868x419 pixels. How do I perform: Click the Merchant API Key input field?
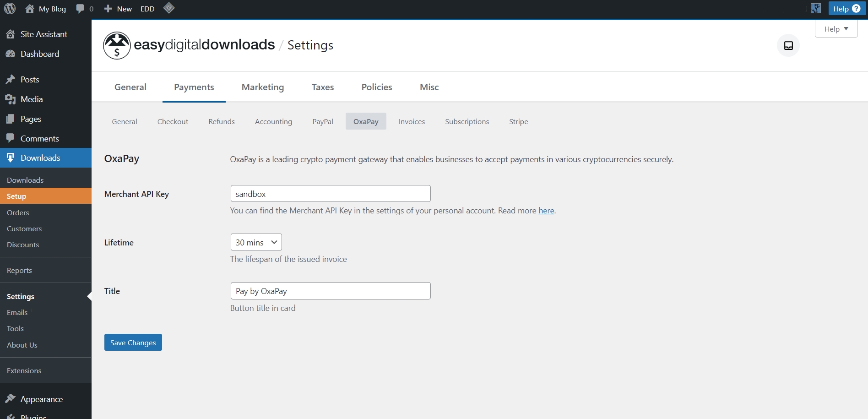pos(330,194)
